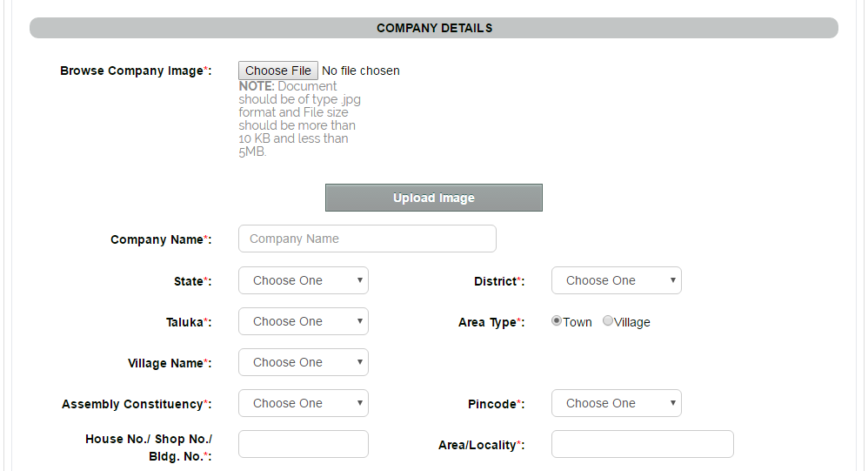
Task: Click the Company Details section header
Action: pos(434,28)
